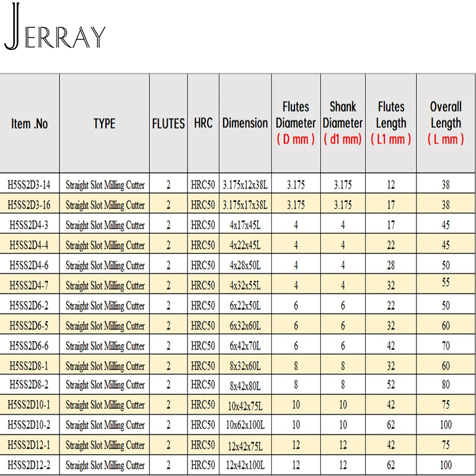
Task: Click dimension cell 8x42x80L
Action: [245, 386]
